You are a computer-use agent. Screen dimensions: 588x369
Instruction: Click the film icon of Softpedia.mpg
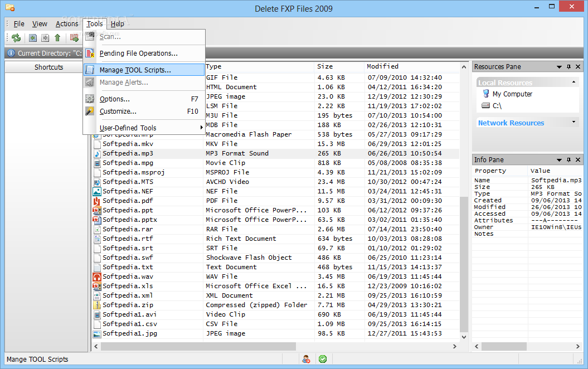[x=97, y=163]
